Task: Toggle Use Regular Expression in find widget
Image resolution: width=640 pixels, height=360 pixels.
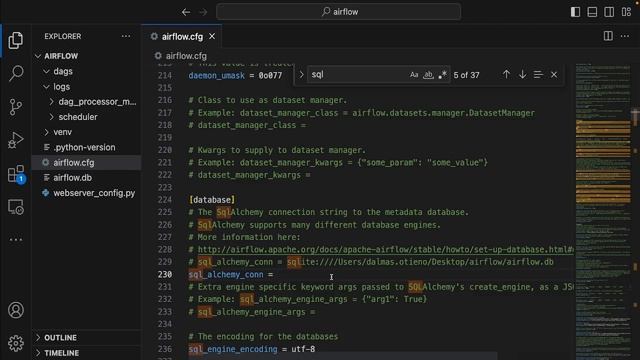Action: [x=442, y=75]
